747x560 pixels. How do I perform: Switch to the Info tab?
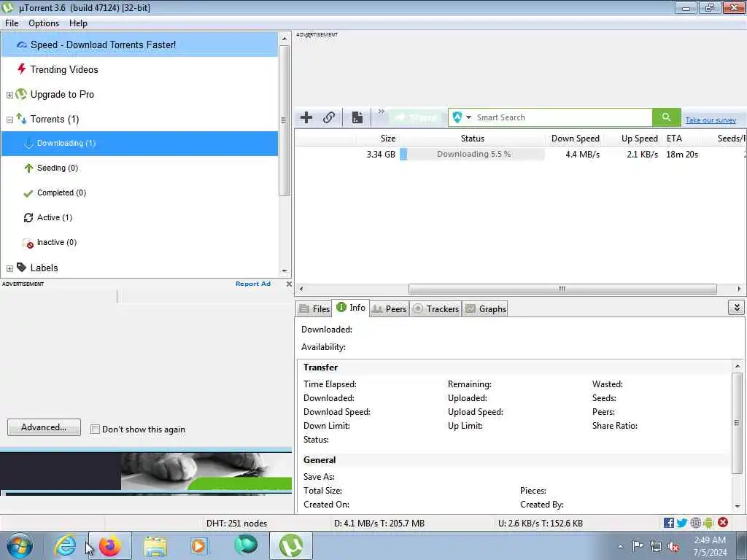point(351,308)
